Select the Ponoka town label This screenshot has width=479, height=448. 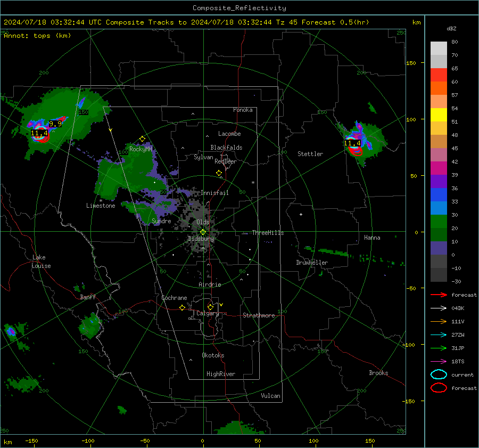click(x=243, y=110)
